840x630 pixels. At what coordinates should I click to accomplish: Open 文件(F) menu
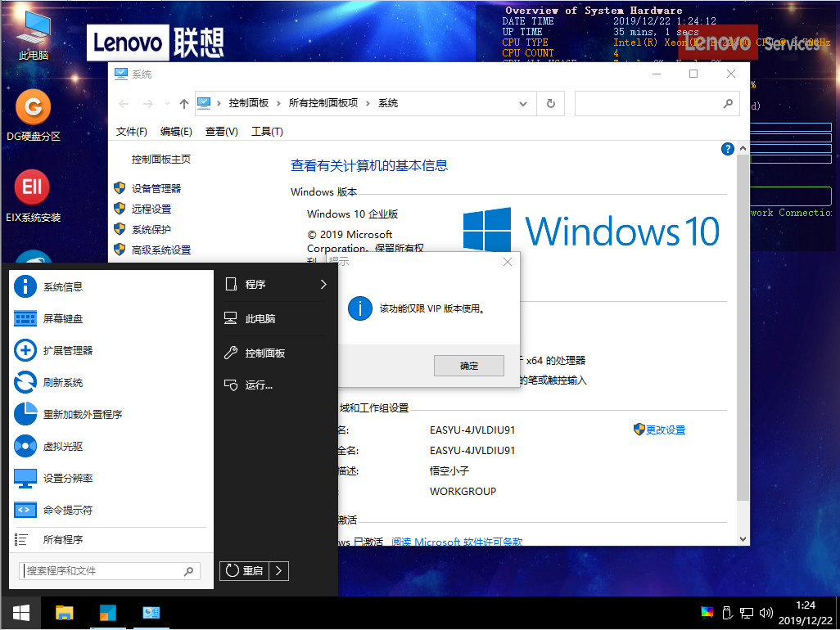[131, 132]
